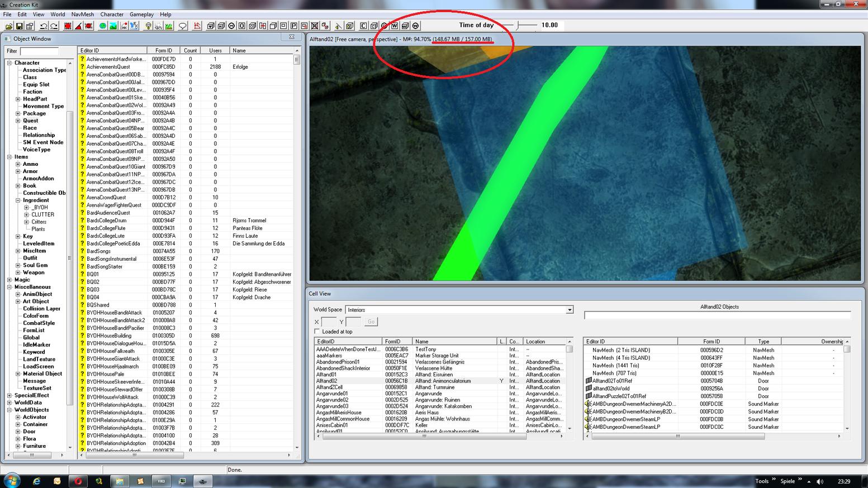Click the Undo arrow in the toolbar
Image resolution: width=868 pixels, height=488 pixels.
pos(44,26)
